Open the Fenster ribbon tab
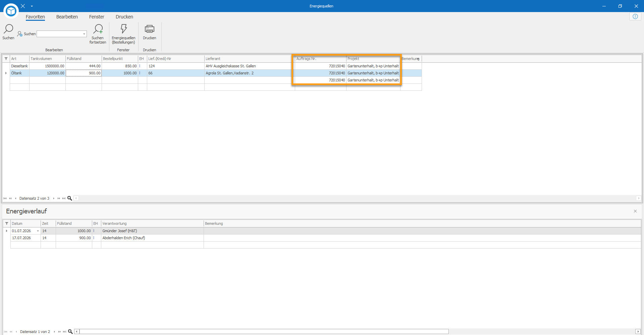Screen dimensions: 644x335 click(x=97, y=17)
